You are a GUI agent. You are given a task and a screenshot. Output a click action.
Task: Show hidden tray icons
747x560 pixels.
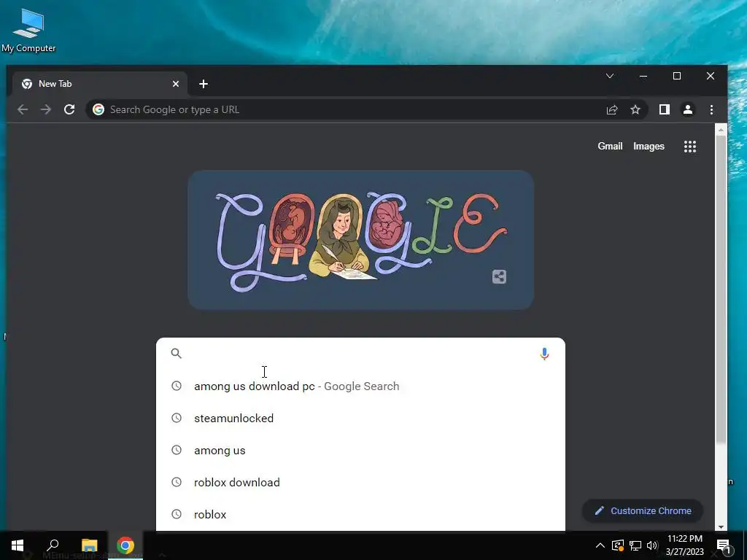point(600,545)
